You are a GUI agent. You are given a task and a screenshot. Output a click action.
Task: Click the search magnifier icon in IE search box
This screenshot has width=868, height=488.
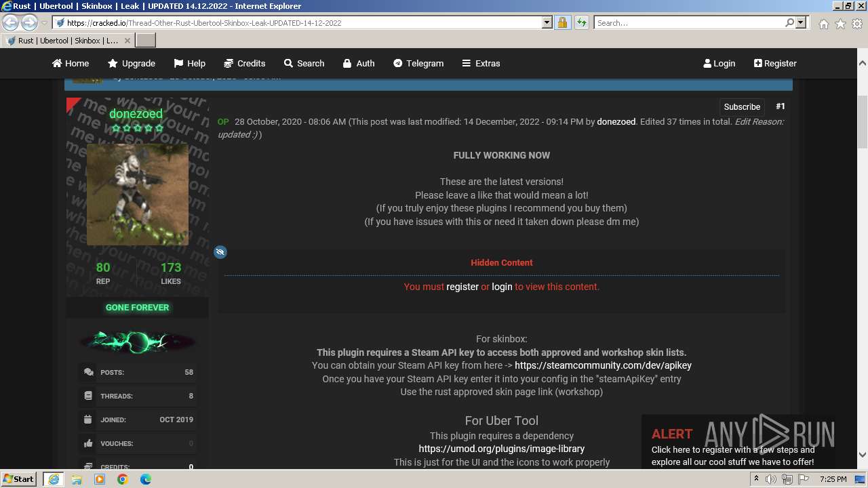click(x=789, y=22)
